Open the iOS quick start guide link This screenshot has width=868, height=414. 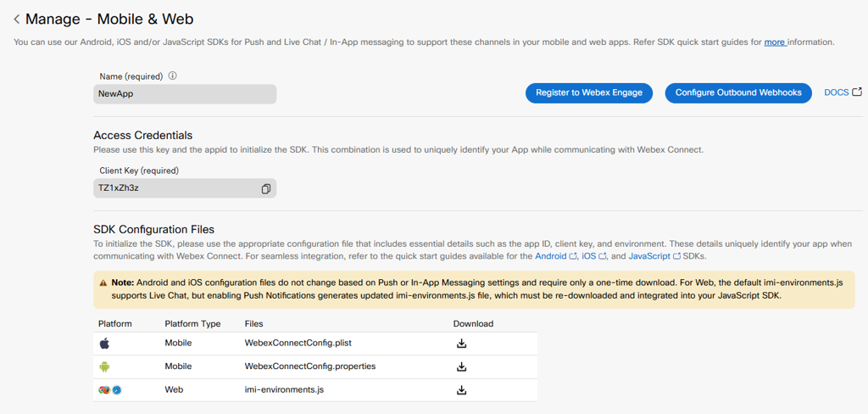(594, 256)
